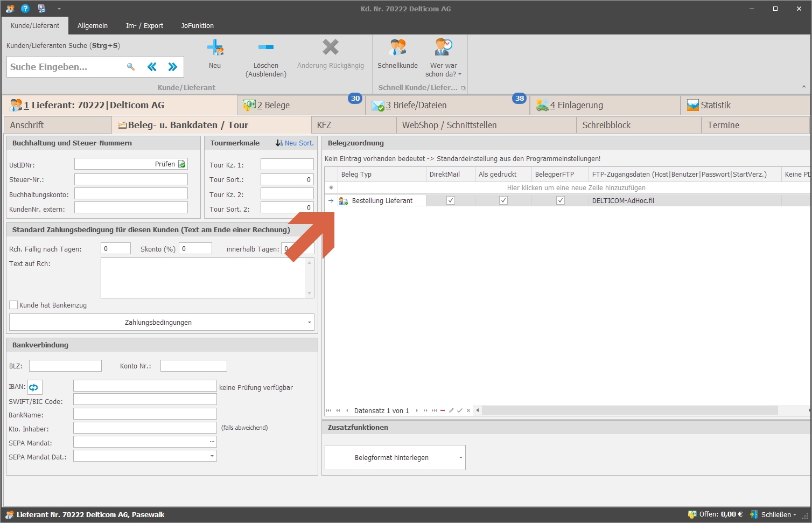Select the 'Bestellung Lieferant' cell
Image resolution: width=812 pixels, height=523 pixels.
pos(382,200)
